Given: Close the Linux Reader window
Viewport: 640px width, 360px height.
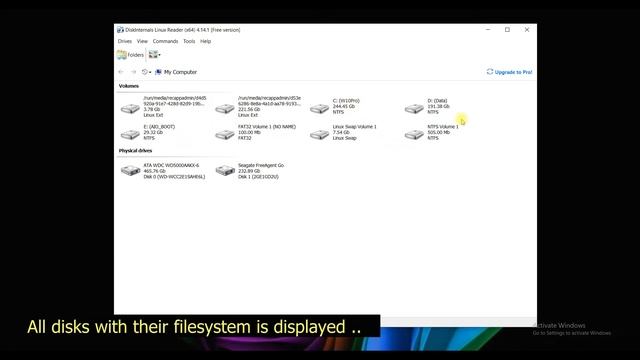Looking at the screenshot, I should (x=527, y=30).
